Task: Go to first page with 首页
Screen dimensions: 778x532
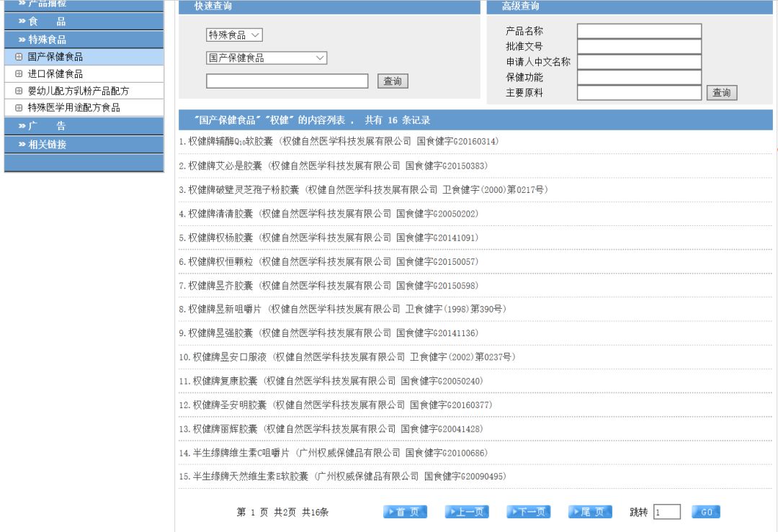Action: point(406,512)
